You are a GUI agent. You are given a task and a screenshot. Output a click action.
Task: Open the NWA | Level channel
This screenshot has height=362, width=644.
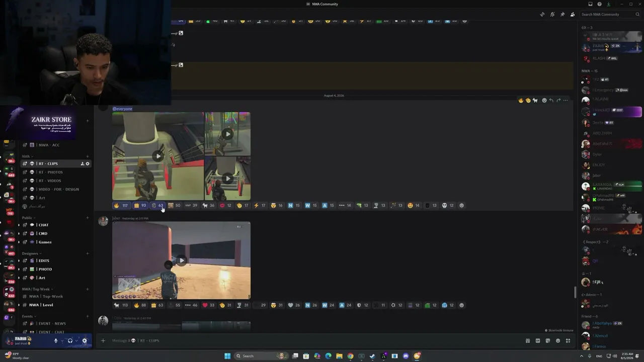pos(55,305)
